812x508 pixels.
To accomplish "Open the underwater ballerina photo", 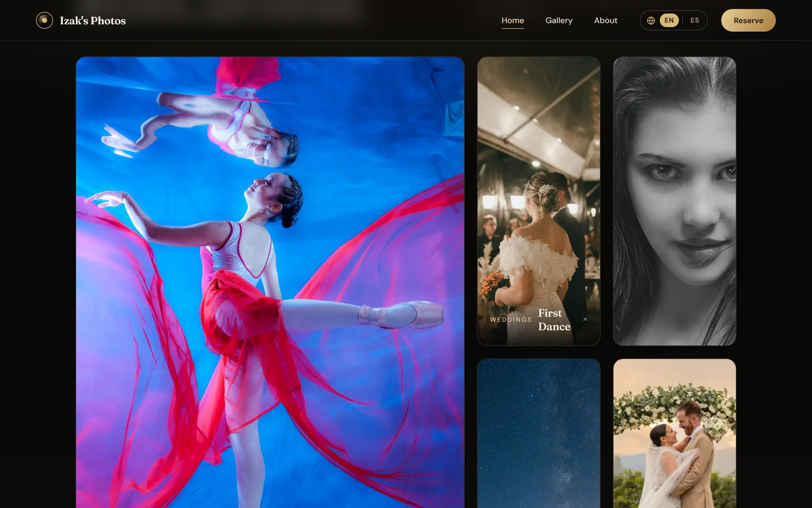I will click(270, 282).
